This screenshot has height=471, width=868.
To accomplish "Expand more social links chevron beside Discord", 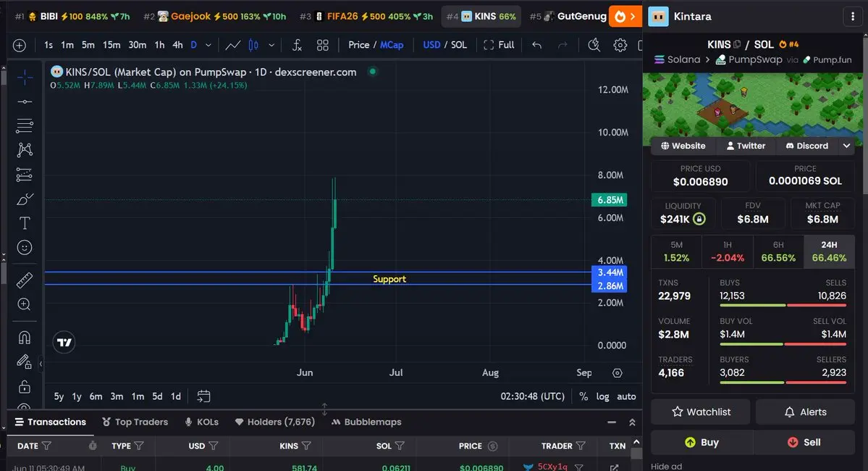I will (x=846, y=146).
